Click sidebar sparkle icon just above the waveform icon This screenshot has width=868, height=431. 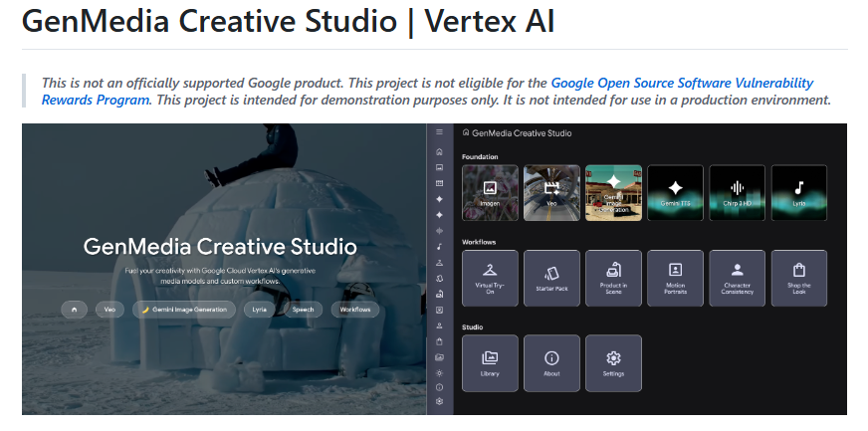click(439, 215)
